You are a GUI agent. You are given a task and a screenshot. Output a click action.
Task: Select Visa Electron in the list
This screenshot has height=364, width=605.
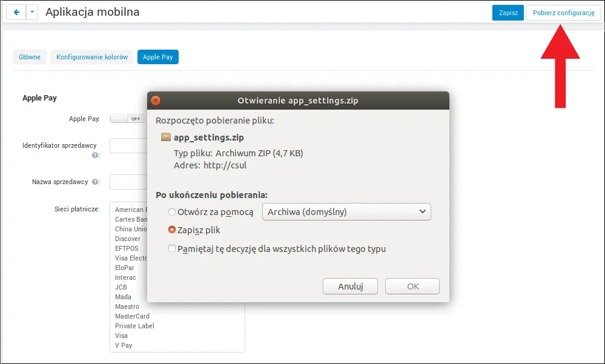tap(131, 258)
